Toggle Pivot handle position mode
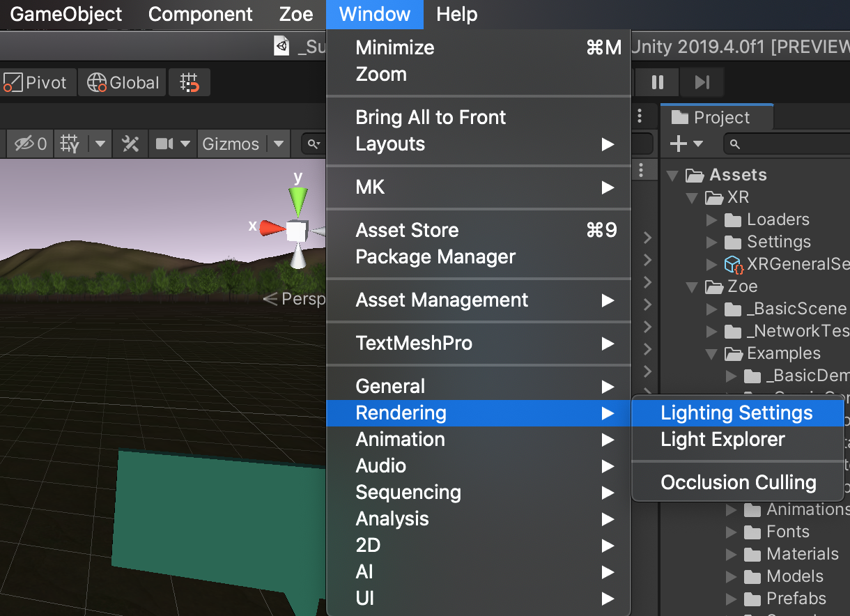The height and width of the screenshot is (616, 850). [36, 83]
